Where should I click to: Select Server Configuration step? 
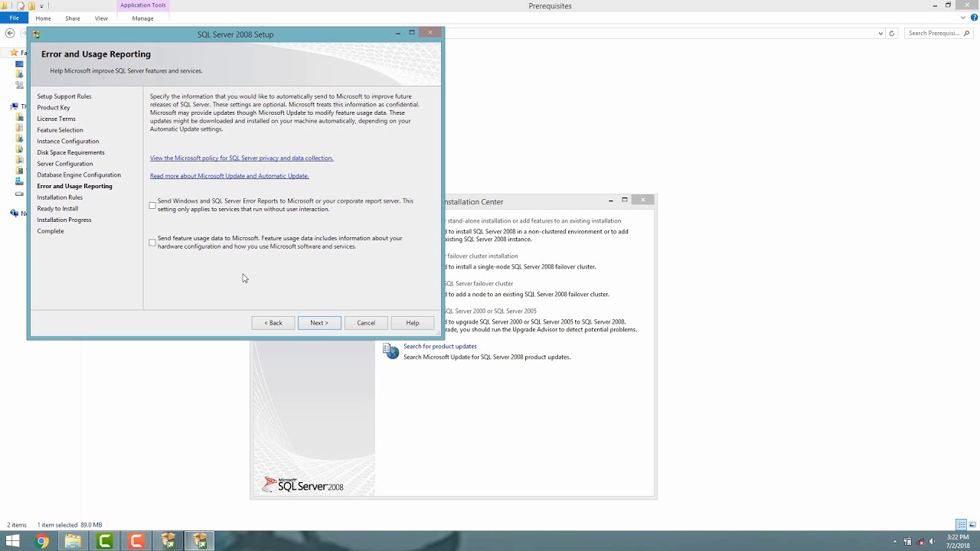pyautogui.click(x=65, y=164)
